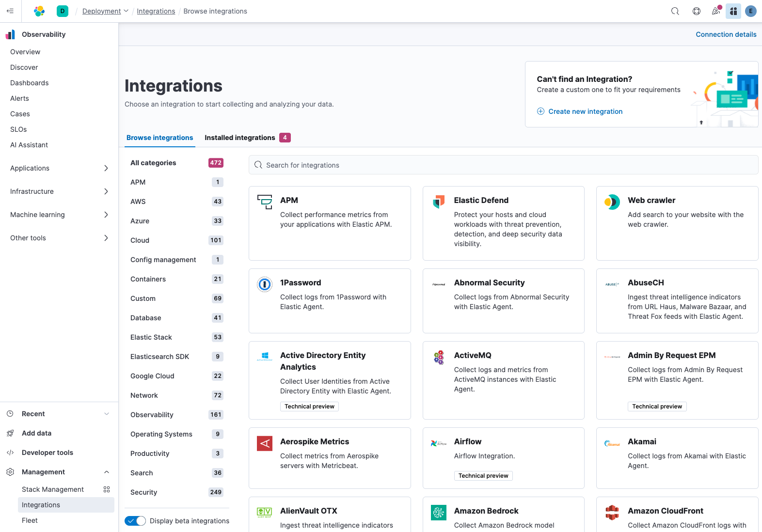Click the Observability logo in sidebar
Image resolution: width=762 pixels, height=532 pixels.
(x=10, y=34)
